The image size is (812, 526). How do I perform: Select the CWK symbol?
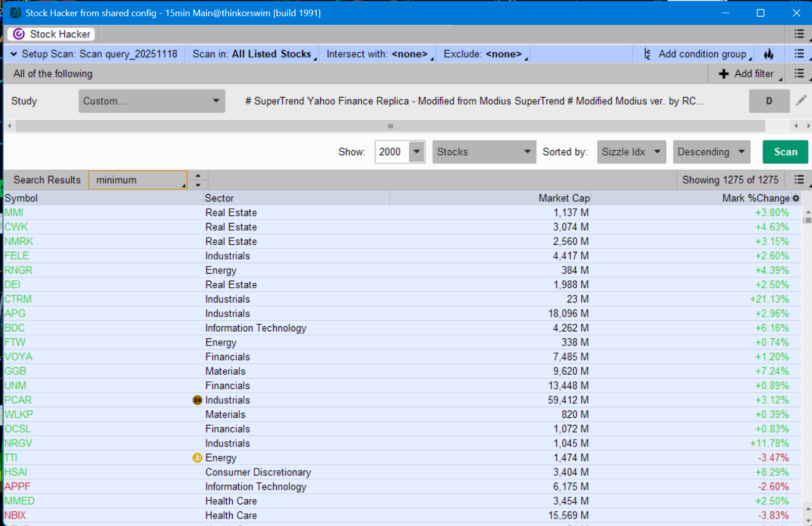click(16, 227)
